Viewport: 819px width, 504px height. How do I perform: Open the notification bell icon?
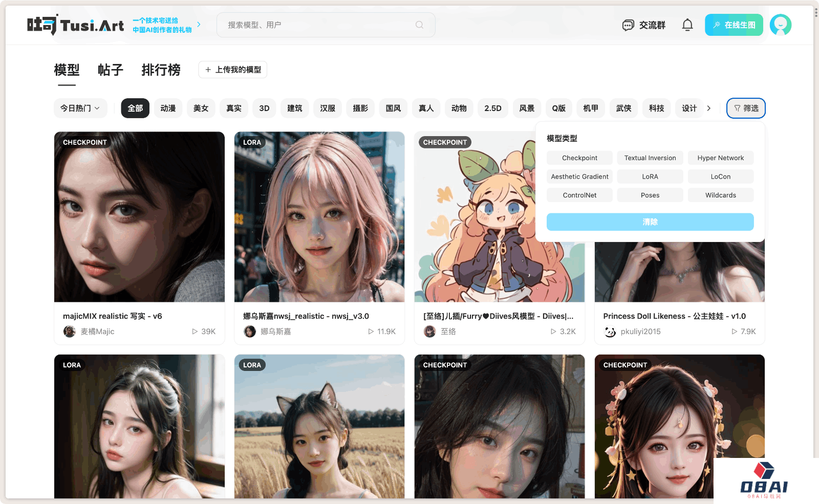[x=687, y=25]
